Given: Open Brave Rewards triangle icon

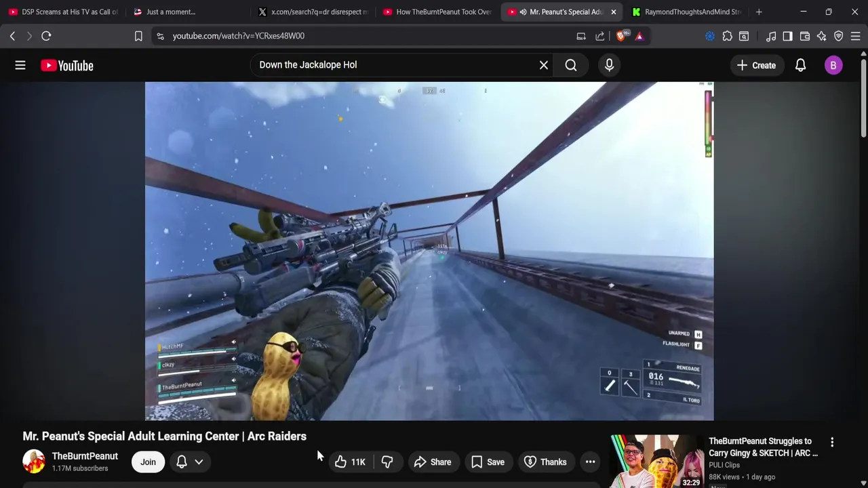Looking at the screenshot, I should pyautogui.click(x=639, y=36).
